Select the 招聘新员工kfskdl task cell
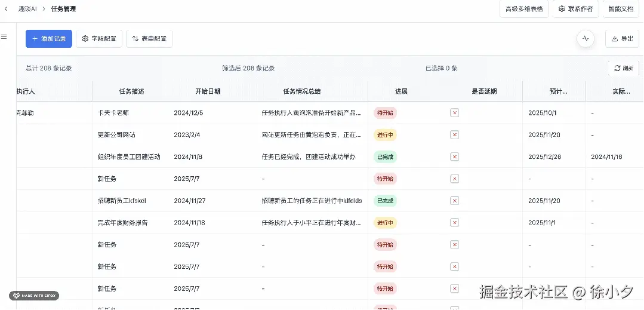Viewport: 644px width, 310px height. tap(122, 201)
